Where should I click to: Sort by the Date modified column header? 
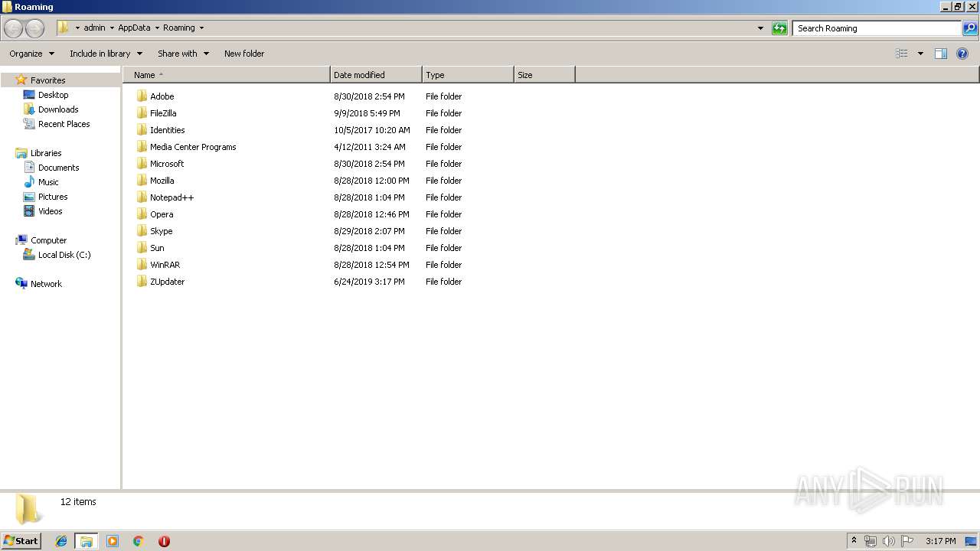[376, 75]
